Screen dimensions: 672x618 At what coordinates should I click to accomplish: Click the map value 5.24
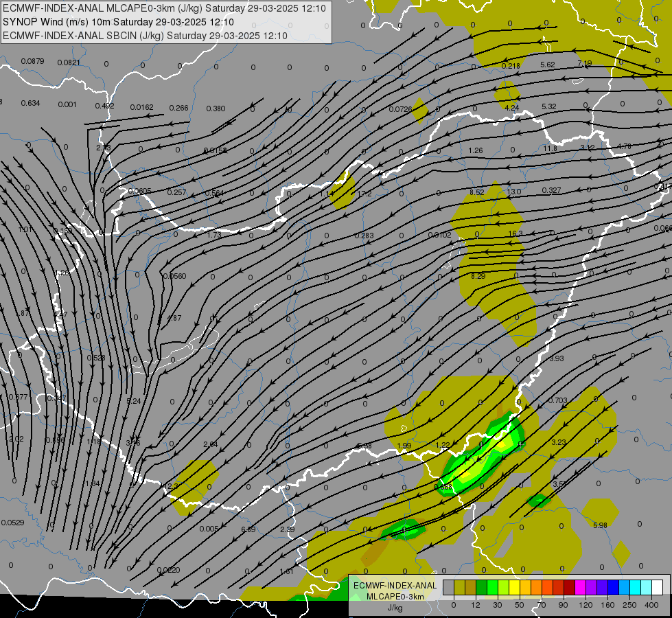(134, 401)
